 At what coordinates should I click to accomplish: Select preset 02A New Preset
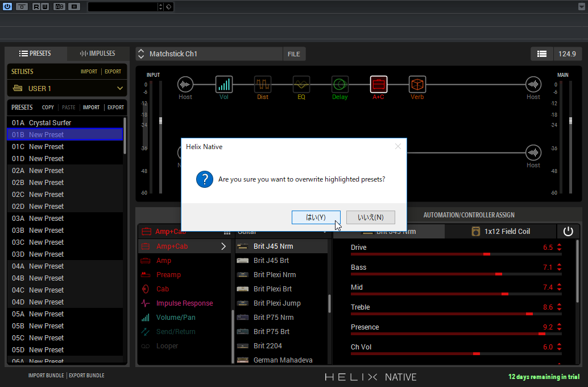pos(65,170)
